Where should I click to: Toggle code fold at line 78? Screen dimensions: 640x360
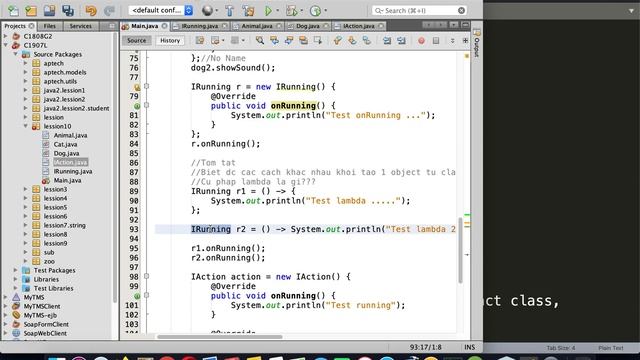pos(147,86)
